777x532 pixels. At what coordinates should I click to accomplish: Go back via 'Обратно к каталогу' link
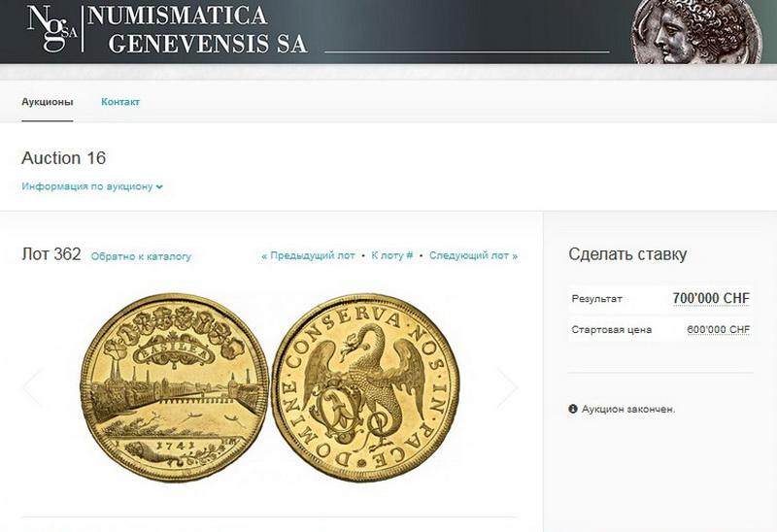pos(141,256)
